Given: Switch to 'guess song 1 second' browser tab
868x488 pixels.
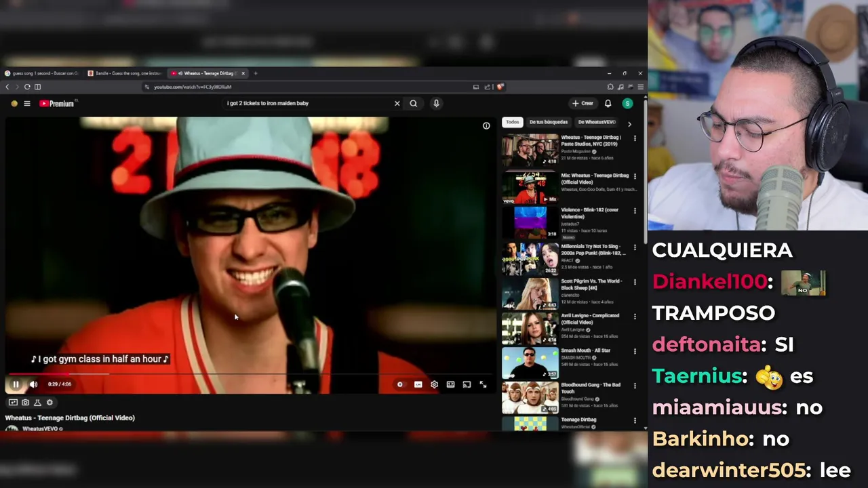Looking at the screenshot, I should coord(42,73).
